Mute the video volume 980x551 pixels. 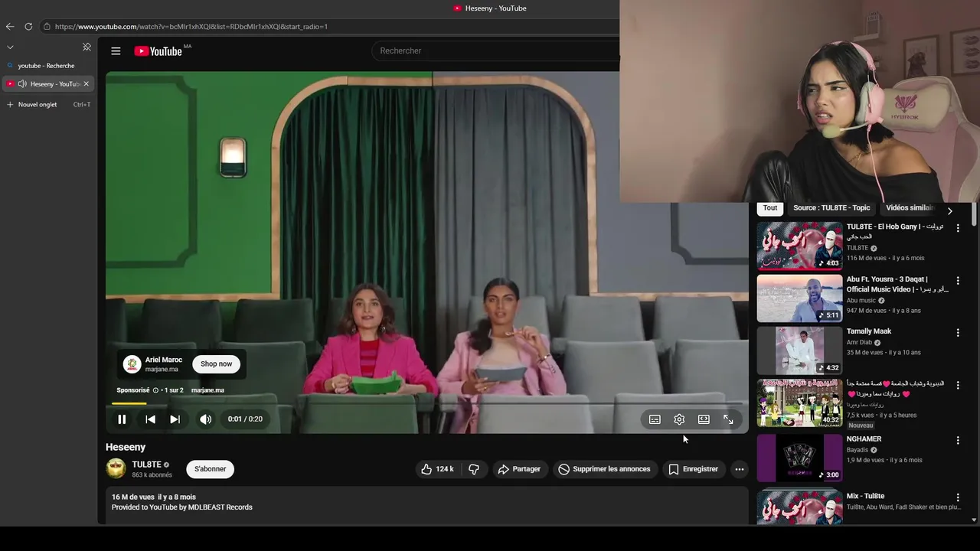click(x=205, y=419)
